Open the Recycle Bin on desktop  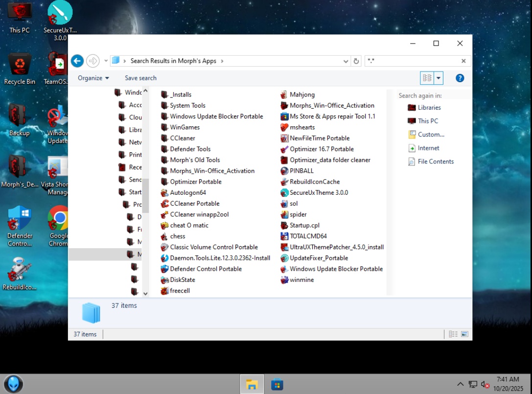pyautogui.click(x=20, y=69)
